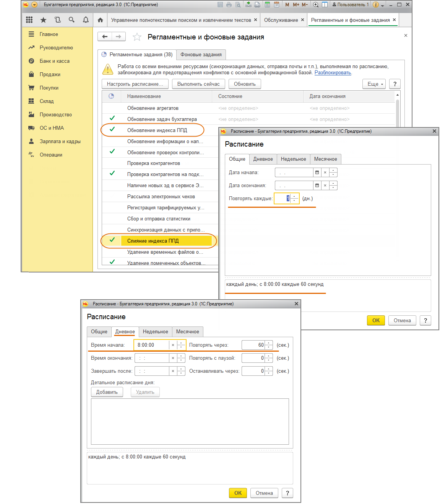Viewport: 440px width, 504px height.
Task: Navigate forward with the right arrow
Action: pyautogui.click(x=119, y=36)
